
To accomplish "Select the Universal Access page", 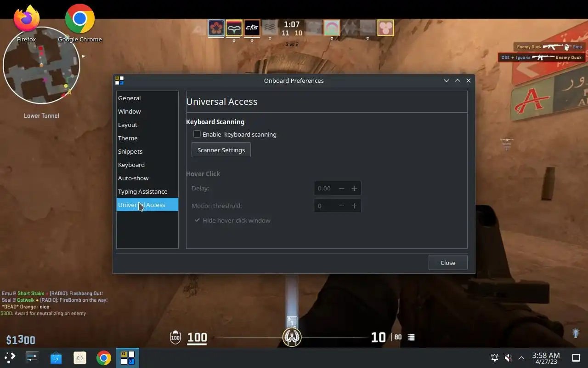I will point(147,205).
